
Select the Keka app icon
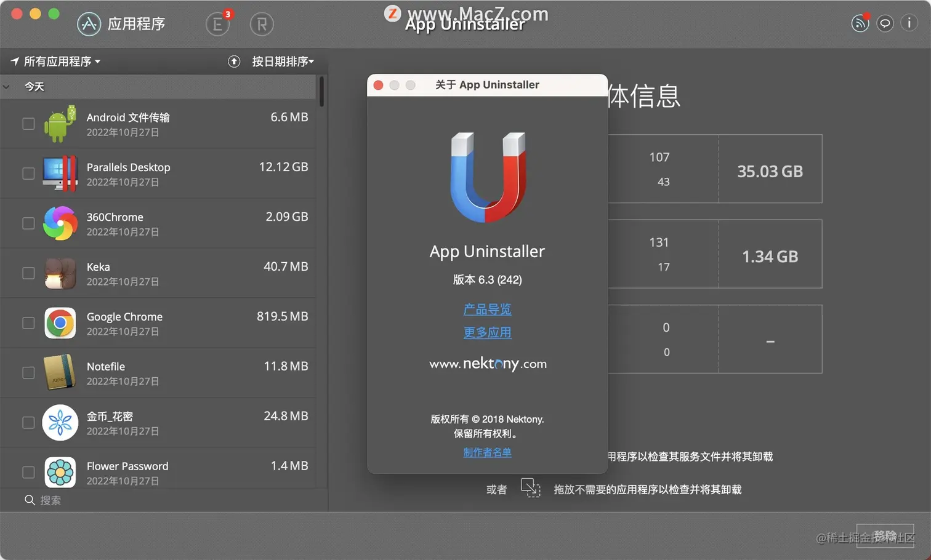60,273
